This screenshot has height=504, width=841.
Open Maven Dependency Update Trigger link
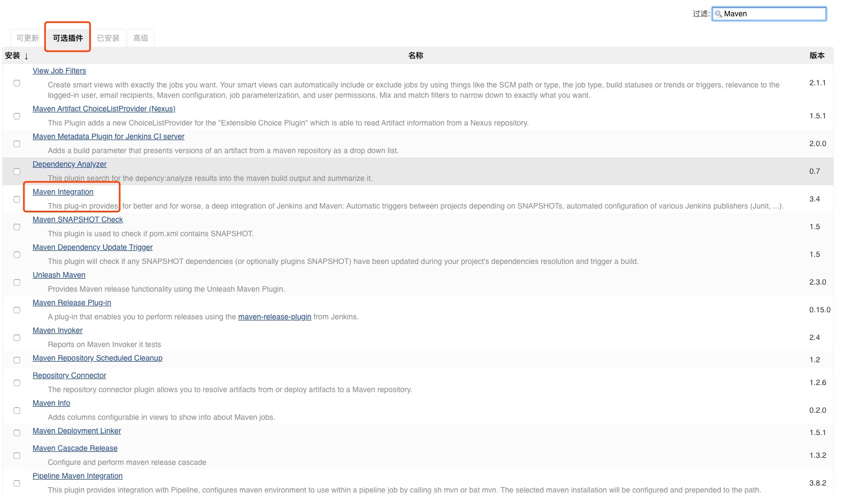[92, 247]
